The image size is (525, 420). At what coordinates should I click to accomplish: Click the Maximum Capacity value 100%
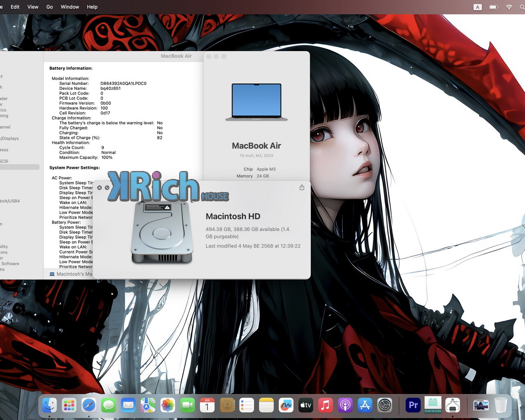point(107,157)
